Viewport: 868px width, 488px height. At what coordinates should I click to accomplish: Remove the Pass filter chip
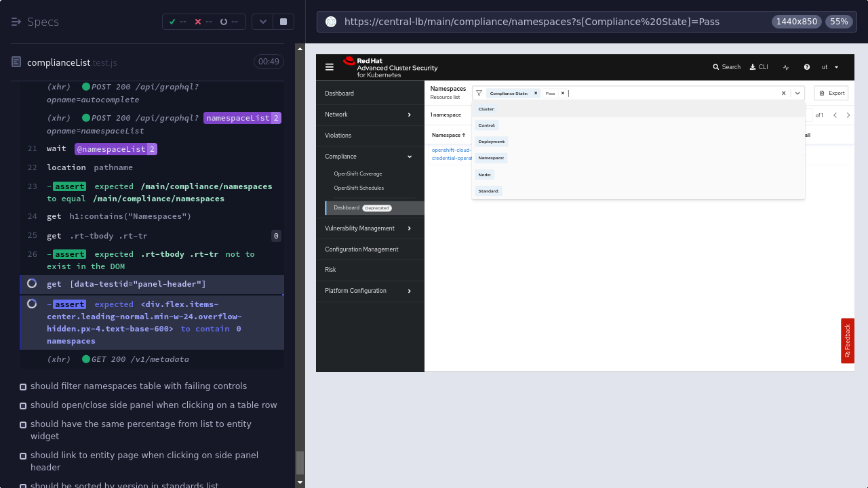point(563,94)
